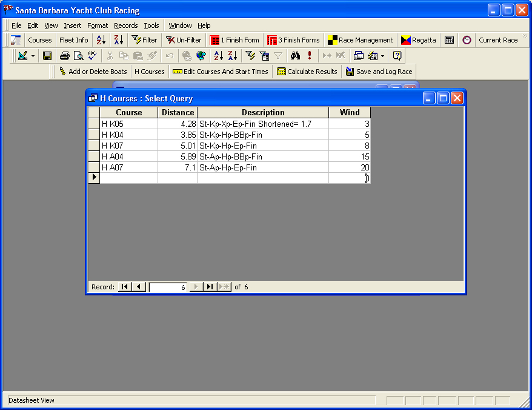The width and height of the screenshot is (532, 410).
Task: Open the View design icon
Action: click(23, 56)
